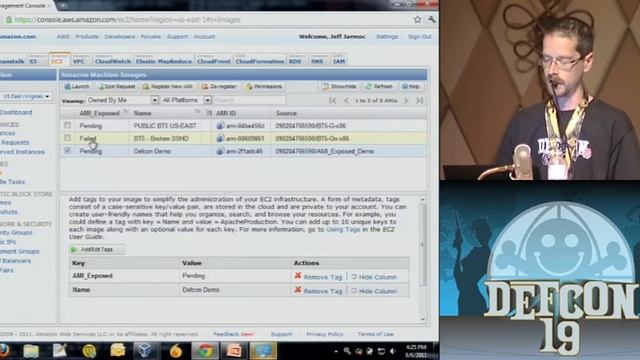The height and width of the screenshot is (360, 640).
Task: Hide the Name tag column
Action: click(x=374, y=291)
